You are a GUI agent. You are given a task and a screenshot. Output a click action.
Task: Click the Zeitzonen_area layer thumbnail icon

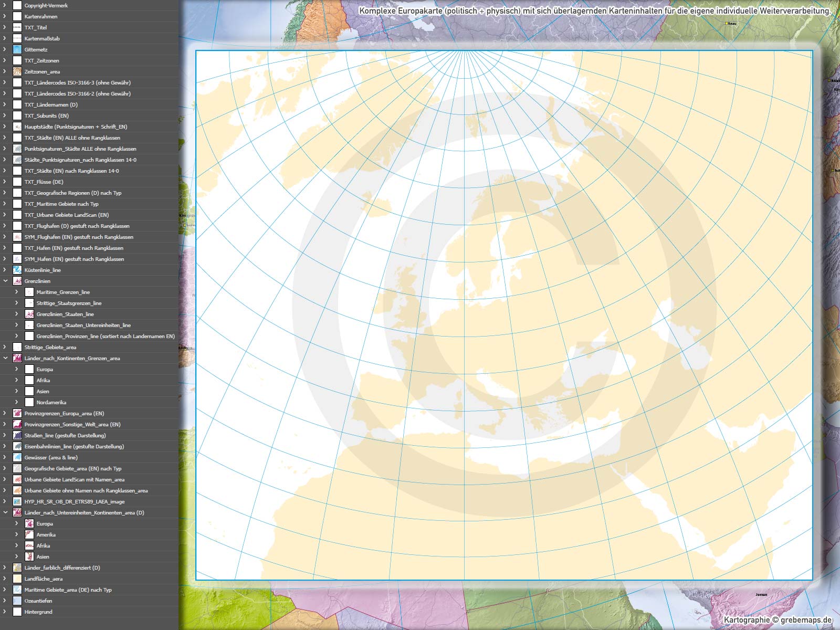[x=17, y=71]
